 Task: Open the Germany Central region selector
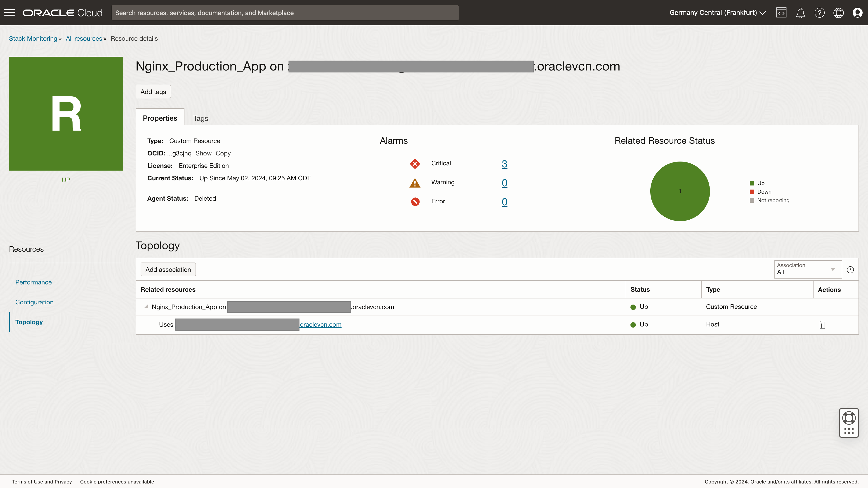point(717,12)
